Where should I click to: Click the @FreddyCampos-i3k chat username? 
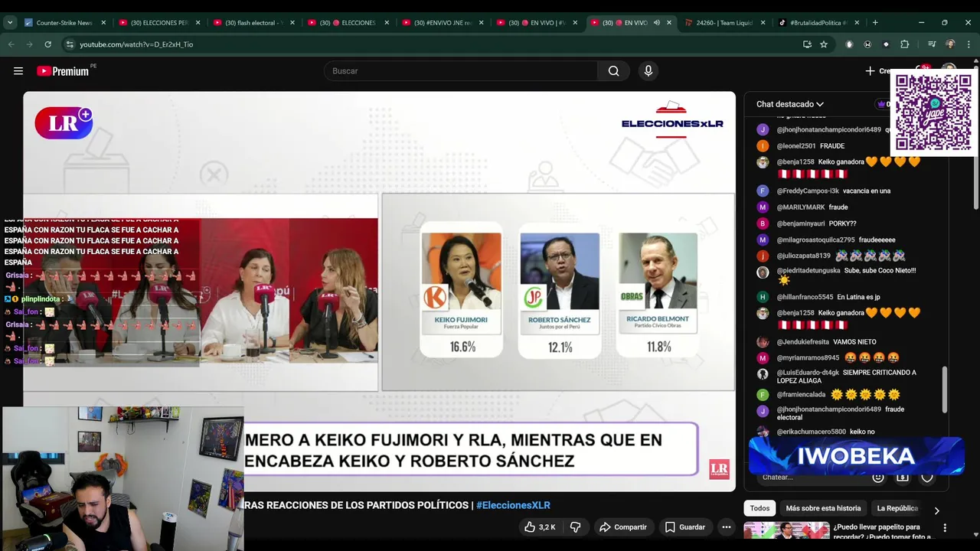[x=808, y=191]
